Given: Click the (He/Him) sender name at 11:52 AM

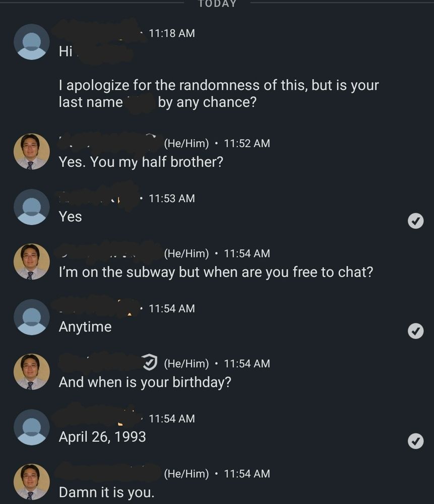Looking at the screenshot, I should (186, 143).
